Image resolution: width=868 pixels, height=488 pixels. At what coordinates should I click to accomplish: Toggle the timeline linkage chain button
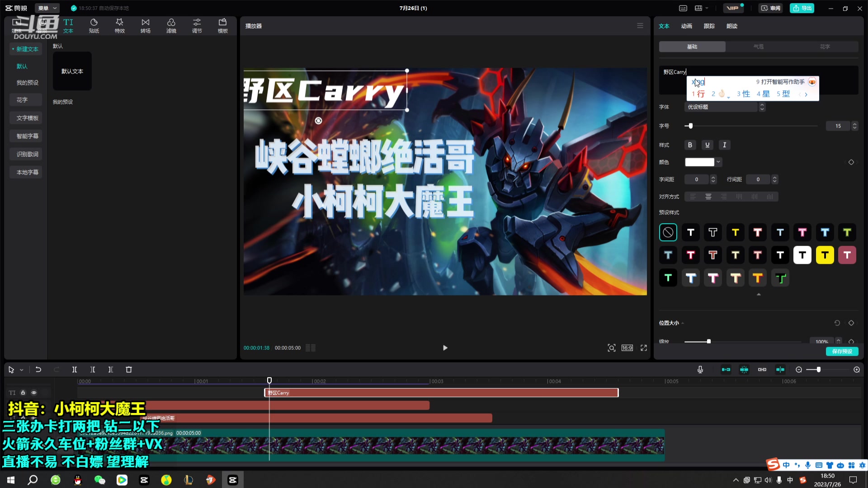(762, 370)
